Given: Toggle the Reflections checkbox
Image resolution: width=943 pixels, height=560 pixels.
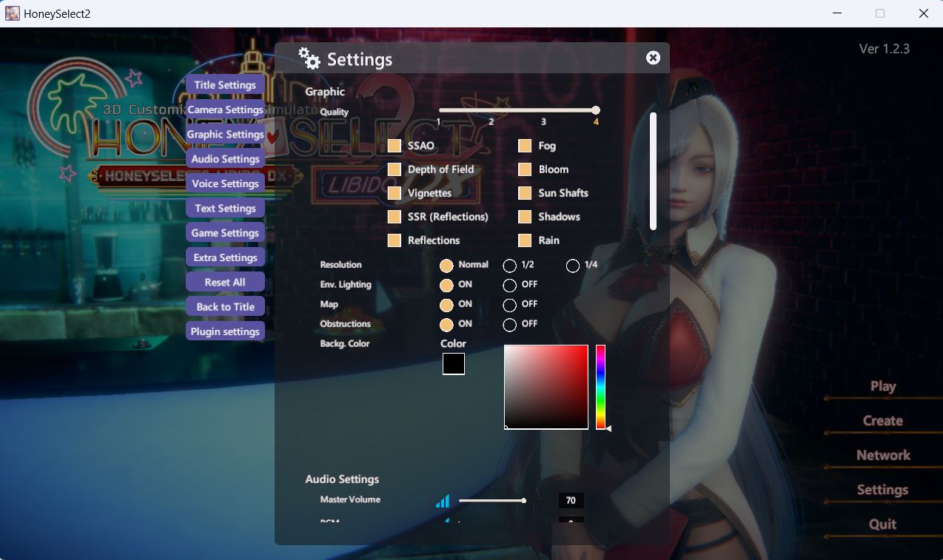Looking at the screenshot, I should point(395,240).
